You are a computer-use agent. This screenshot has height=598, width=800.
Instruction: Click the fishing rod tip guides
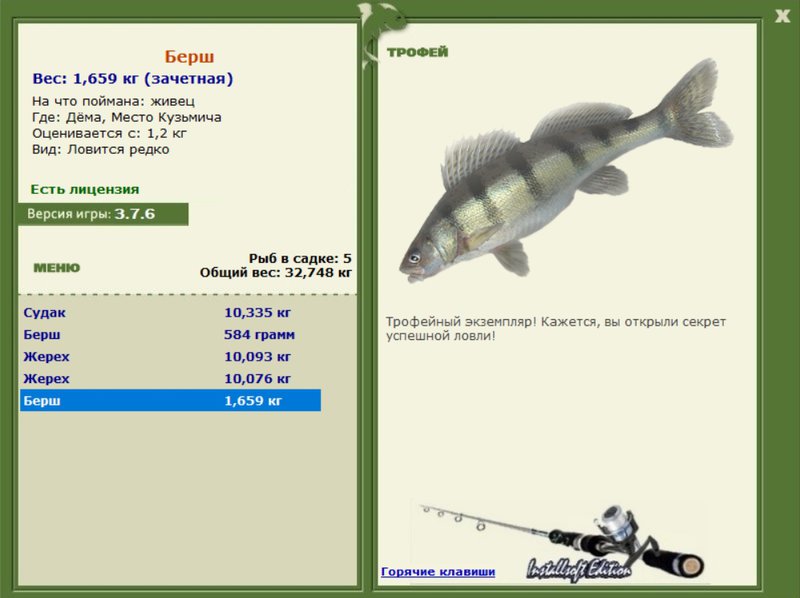point(455,517)
